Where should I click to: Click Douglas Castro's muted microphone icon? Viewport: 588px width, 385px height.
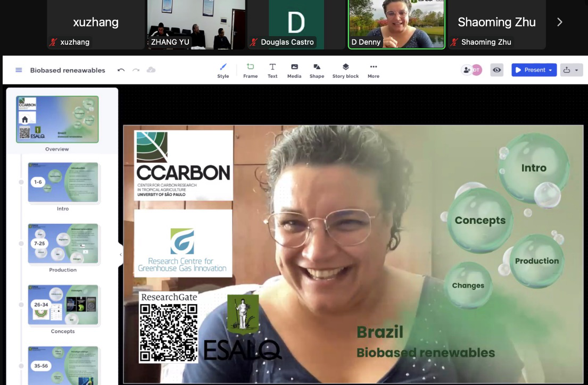tap(254, 42)
